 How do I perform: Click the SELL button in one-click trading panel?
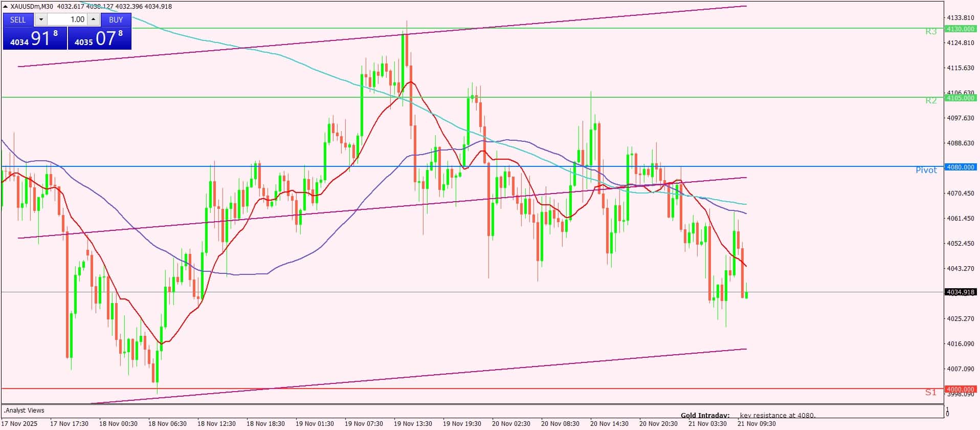[18, 19]
